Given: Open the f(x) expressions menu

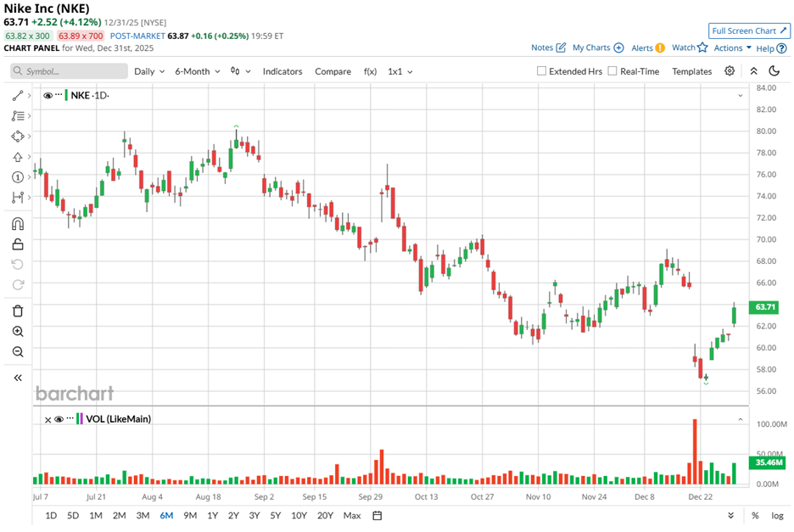Looking at the screenshot, I should click(x=370, y=71).
